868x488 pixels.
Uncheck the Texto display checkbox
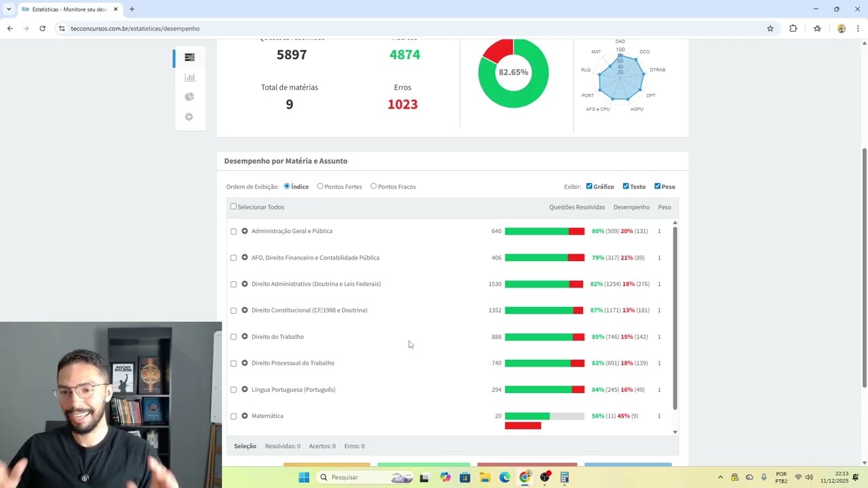pyautogui.click(x=626, y=186)
